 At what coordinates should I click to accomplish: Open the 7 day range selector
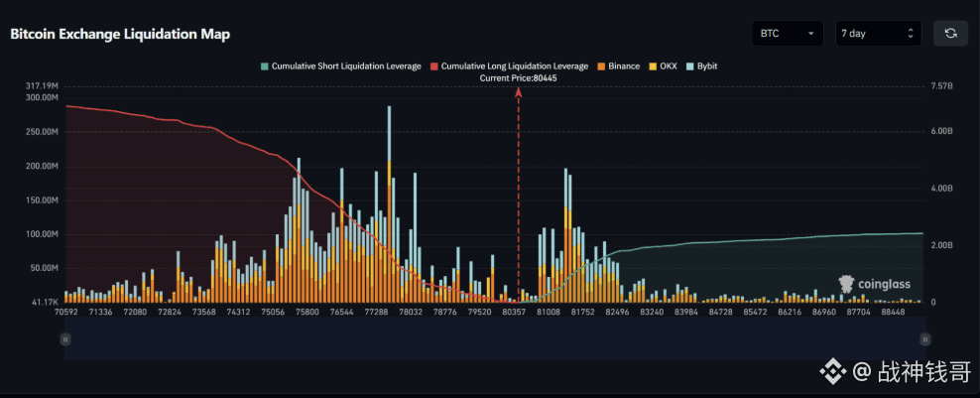878,33
